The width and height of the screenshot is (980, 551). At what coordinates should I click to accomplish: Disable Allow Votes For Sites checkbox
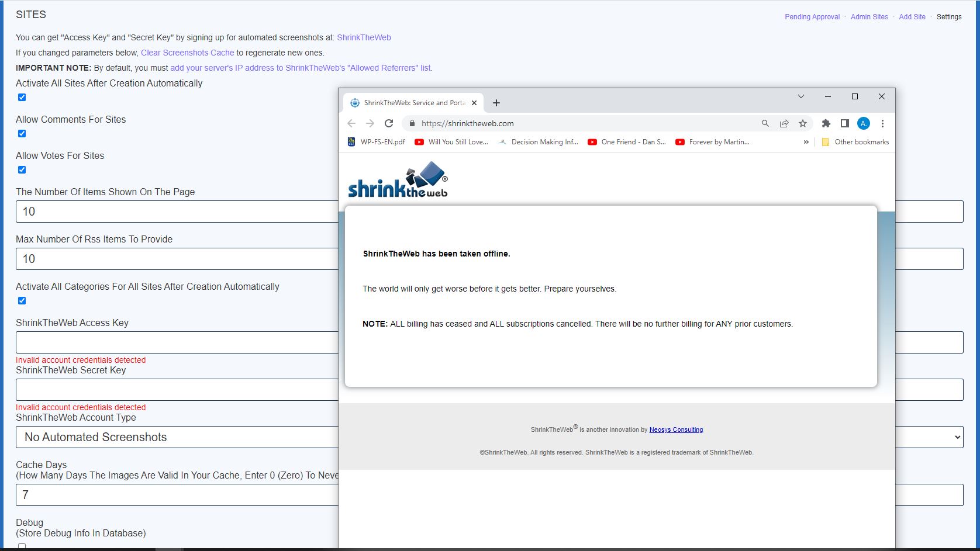click(22, 170)
